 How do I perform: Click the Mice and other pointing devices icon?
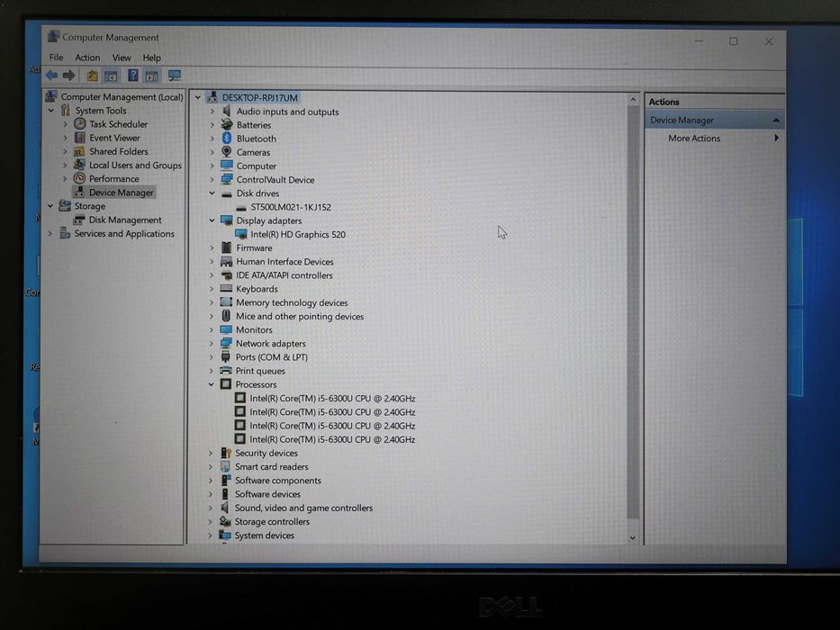(226, 316)
